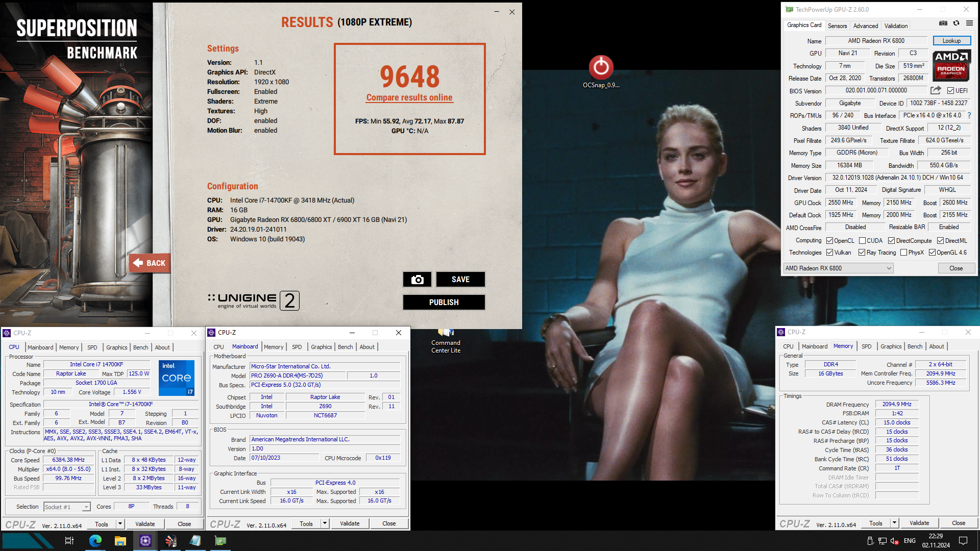Open the AMD Radeon RX 6800 GPU selector dropdown

pos(838,268)
